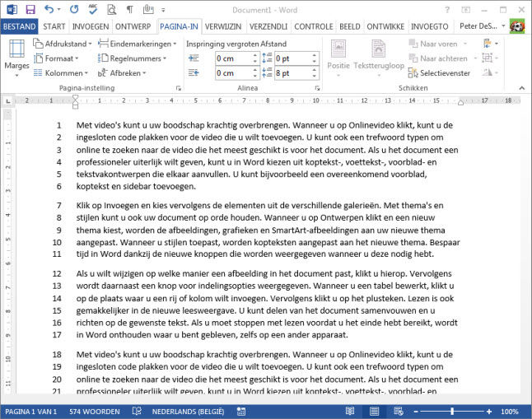Open ribbon display options icon
Image resolution: width=532 pixels, height=419 pixels.
tap(466, 10)
